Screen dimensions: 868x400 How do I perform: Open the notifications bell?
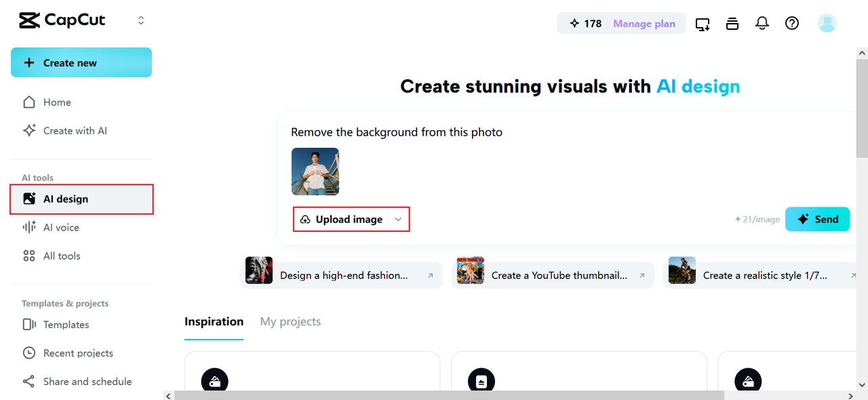click(x=762, y=24)
